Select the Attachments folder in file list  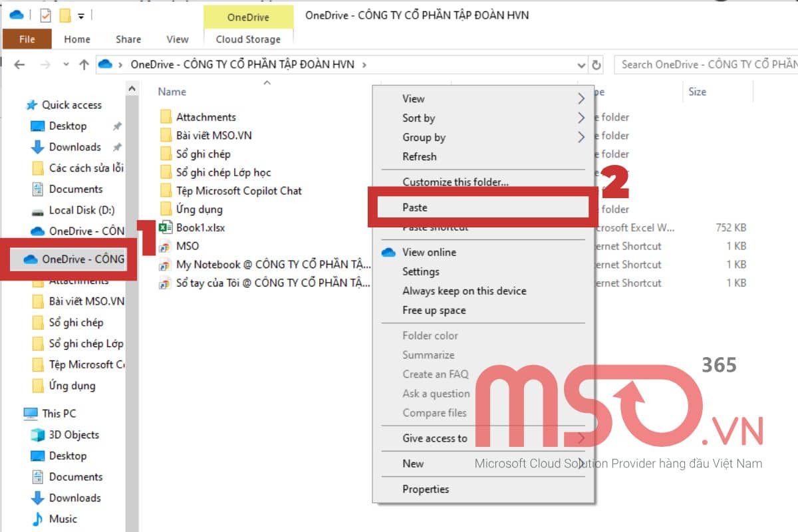205,117
